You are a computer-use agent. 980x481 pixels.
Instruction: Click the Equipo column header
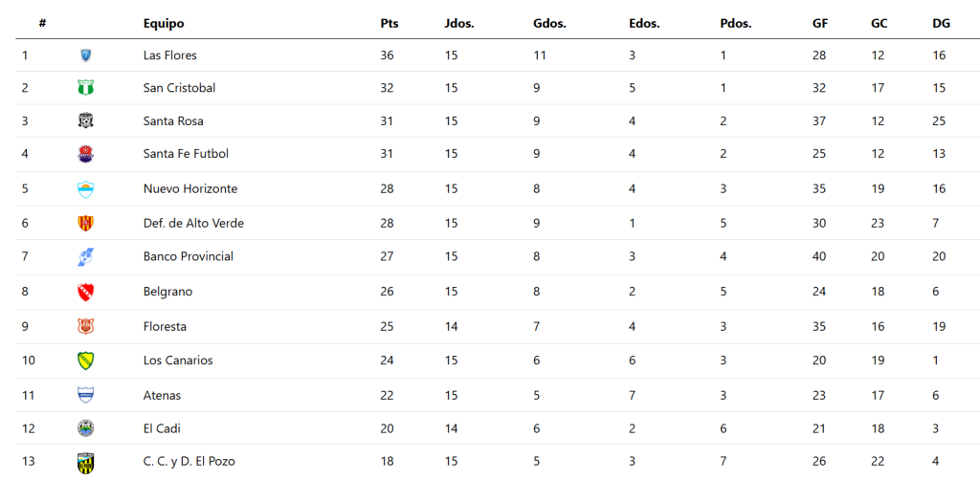tap(164, 24)
